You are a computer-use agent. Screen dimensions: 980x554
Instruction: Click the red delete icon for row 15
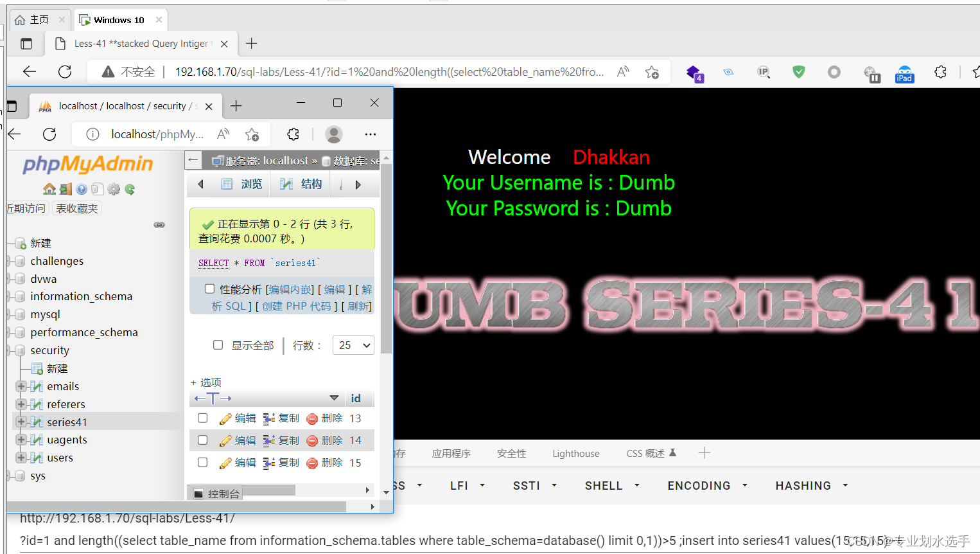pyautogui.click(x=312, y=463)
